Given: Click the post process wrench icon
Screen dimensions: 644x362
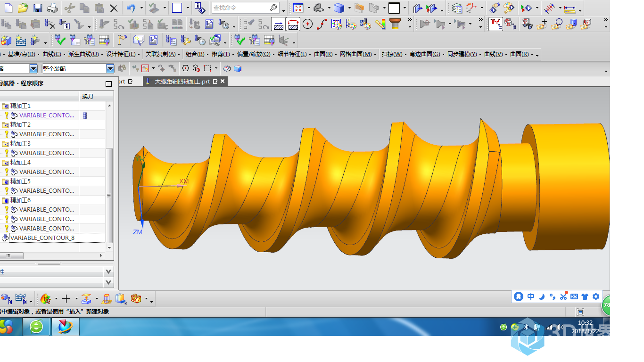Looking at the screenshot, I should (x=186, y=40).
